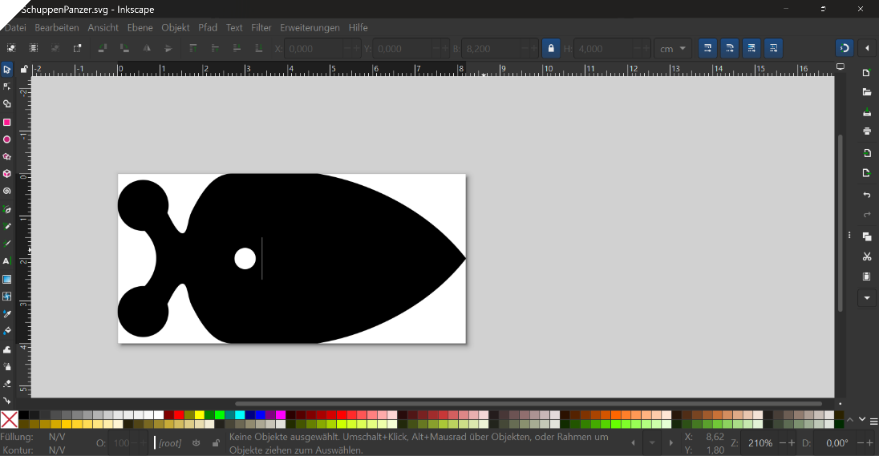Rotate selection 90° clockwise
This screenshot has height=456, width=879.
coord(124,48)
